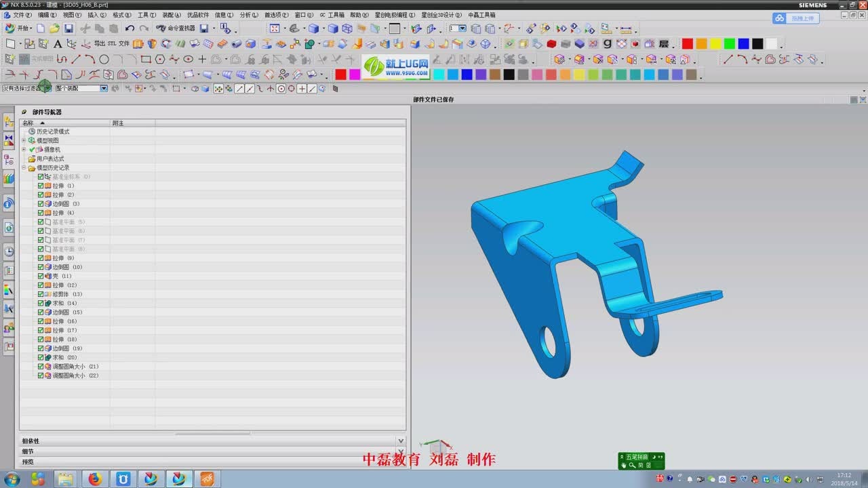Select the Point (plus) tool

(x=202, y=59)
